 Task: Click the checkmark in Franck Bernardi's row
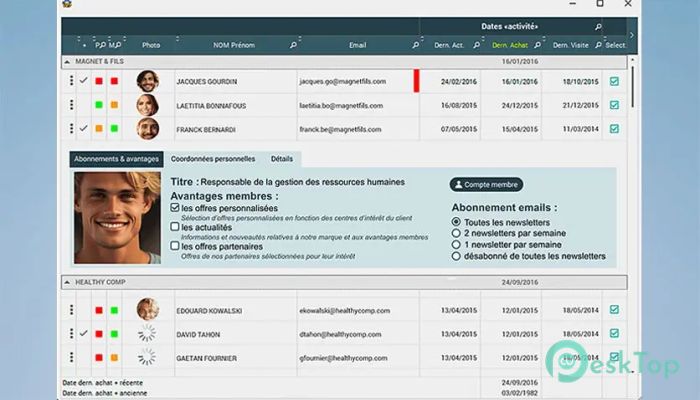point(83,129)
